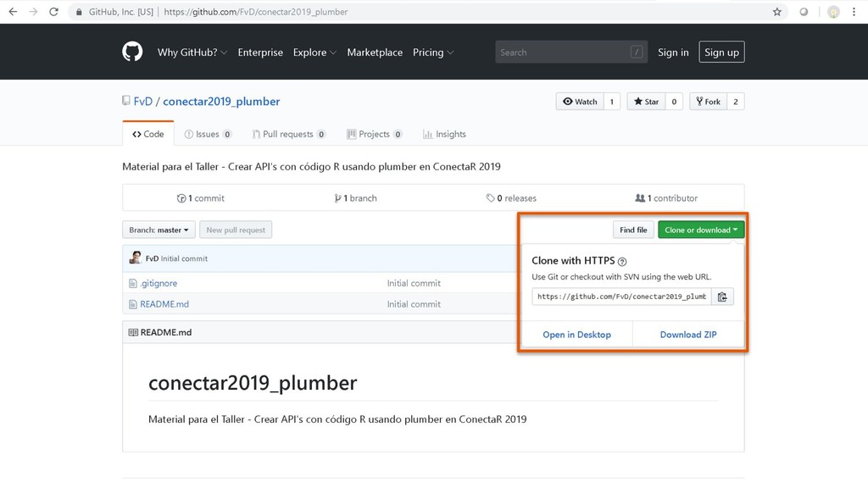Screen dimensions: 868x488
Task: Open the FvD owner link
Action: [x=142, y=102]
